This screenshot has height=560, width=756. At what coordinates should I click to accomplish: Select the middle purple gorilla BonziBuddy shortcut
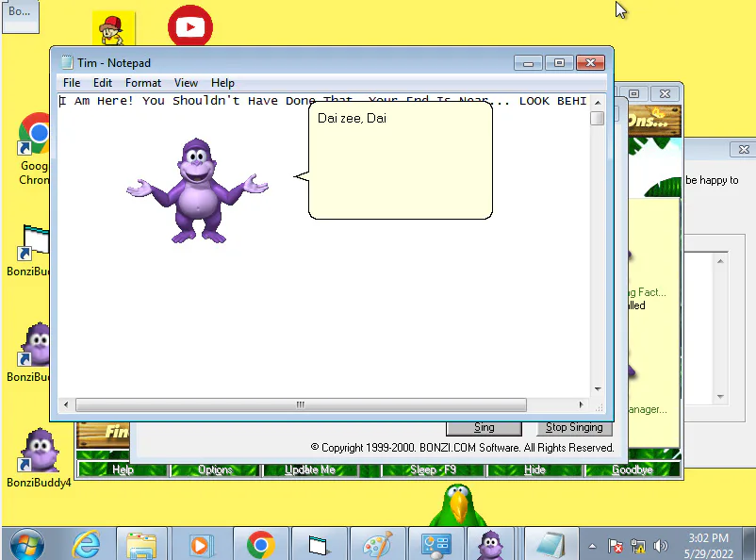[30, 352]
